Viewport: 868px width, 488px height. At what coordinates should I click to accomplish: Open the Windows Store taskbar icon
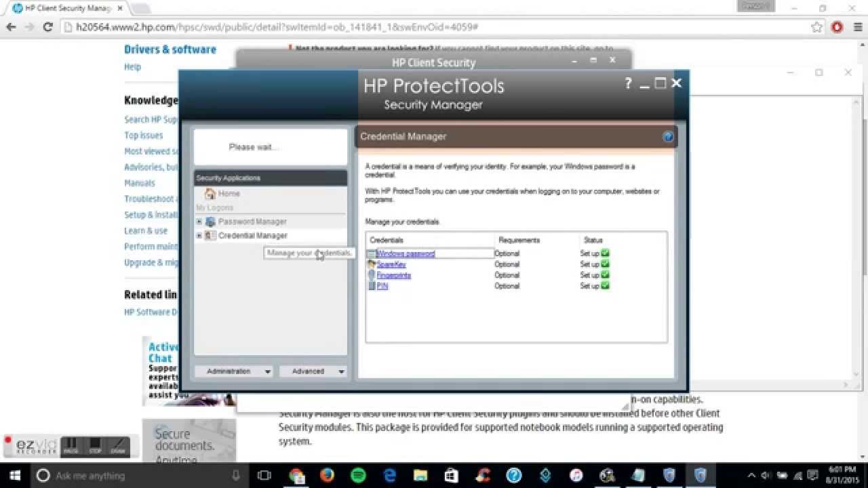(452, 475)
